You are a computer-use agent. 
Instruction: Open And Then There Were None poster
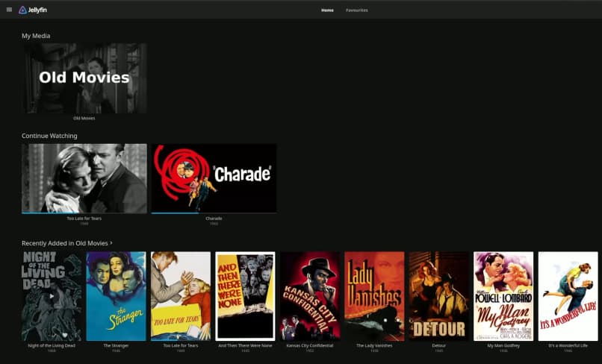coord(245,296)
